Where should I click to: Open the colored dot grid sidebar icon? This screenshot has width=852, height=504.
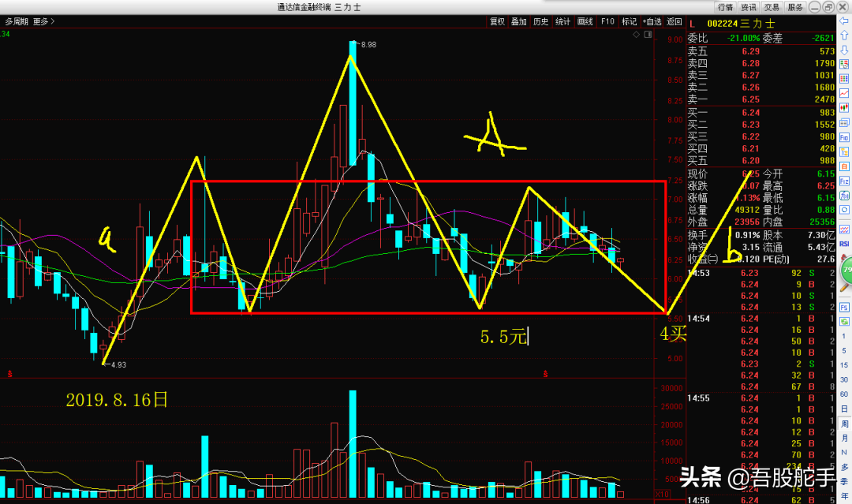click(844, 79)
